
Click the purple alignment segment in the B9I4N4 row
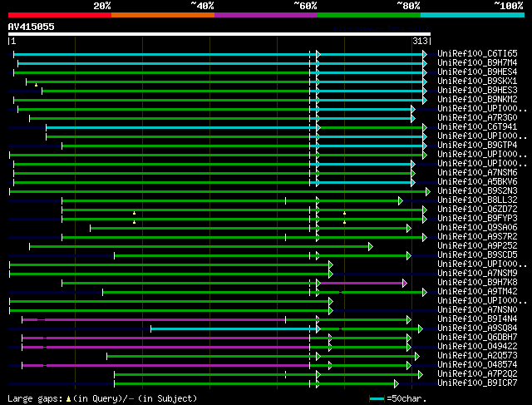pos(154,320)
